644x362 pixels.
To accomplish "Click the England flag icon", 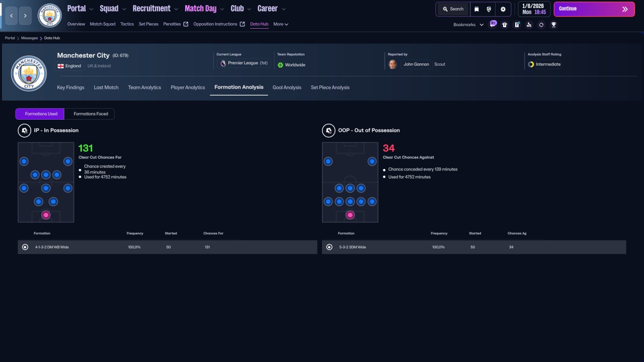I will click(x=60, y=66).
